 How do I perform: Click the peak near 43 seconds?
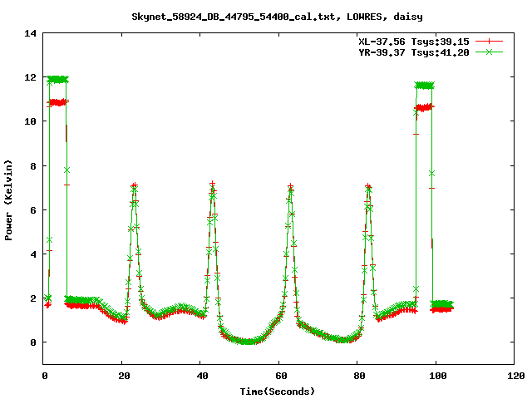pos(213,185)
